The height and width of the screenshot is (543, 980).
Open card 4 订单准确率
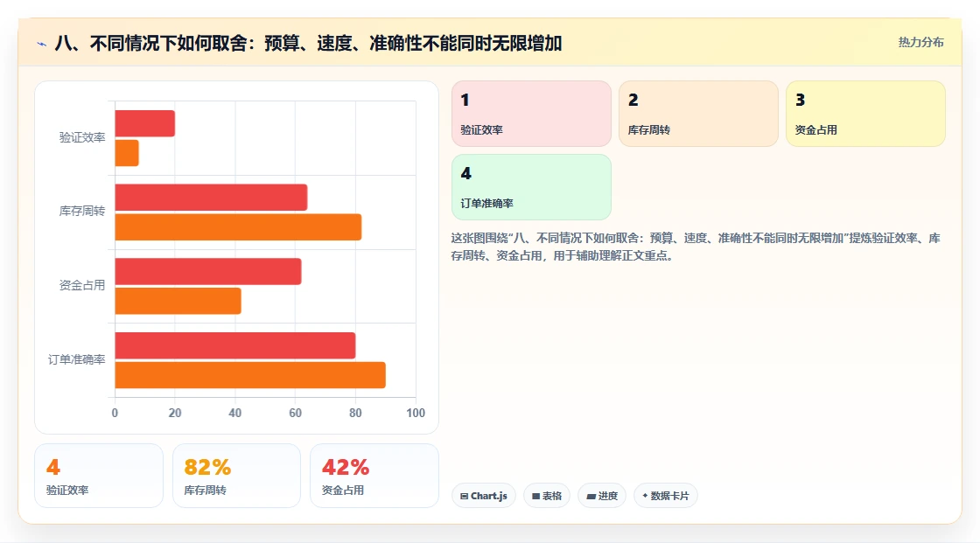click(x=531, y=187)
